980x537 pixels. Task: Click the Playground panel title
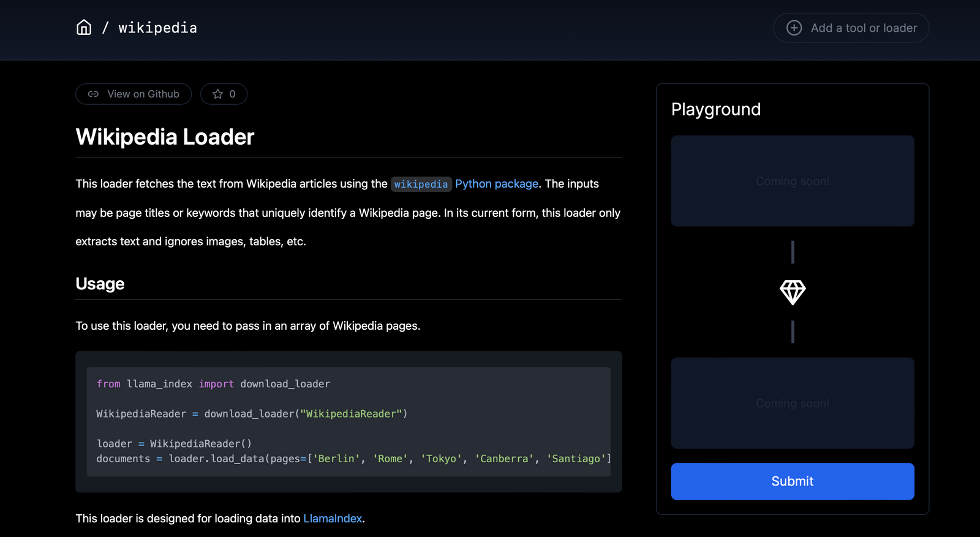[715, 110]
